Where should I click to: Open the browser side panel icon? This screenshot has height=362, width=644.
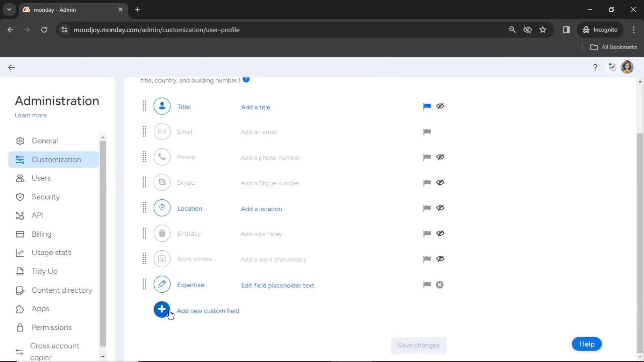[566, 30]
